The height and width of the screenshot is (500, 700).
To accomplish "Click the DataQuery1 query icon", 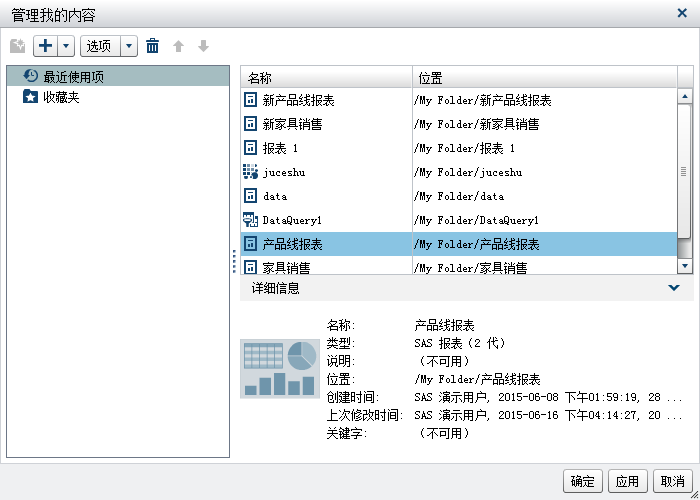I will (x=250, y=220).
